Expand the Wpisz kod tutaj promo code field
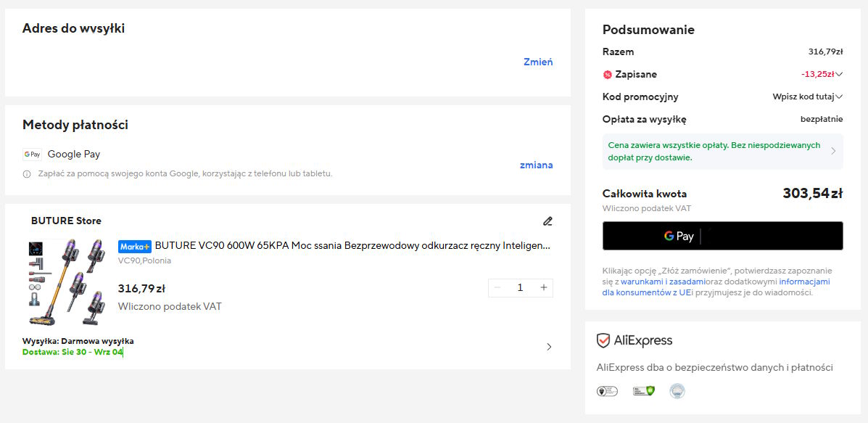 808,97
